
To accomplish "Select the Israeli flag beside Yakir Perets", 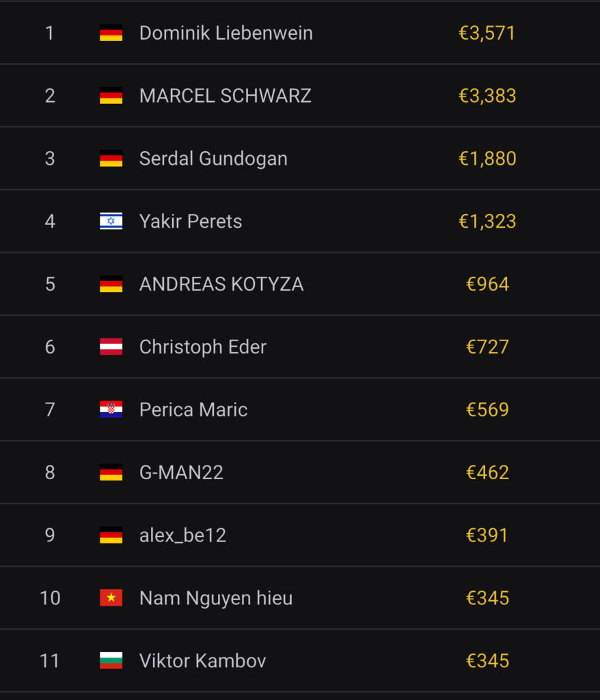I will [111, 221].
